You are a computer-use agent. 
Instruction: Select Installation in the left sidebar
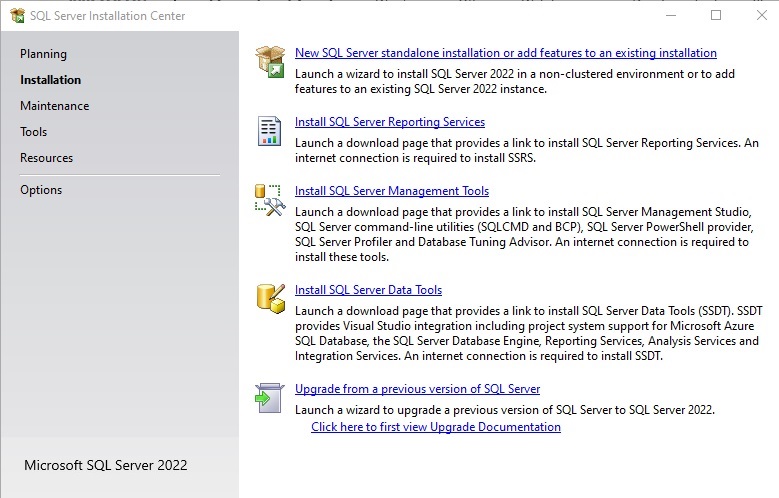tap(51, 80)
